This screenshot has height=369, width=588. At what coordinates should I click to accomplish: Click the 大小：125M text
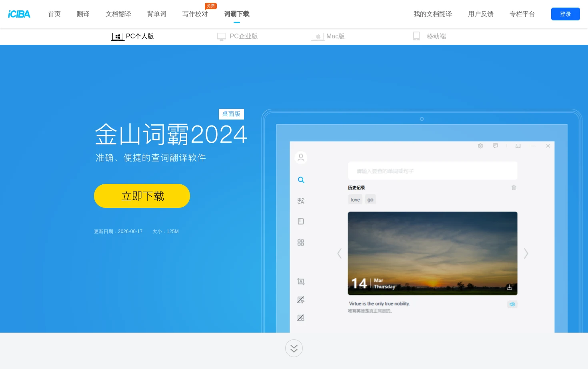(x=166, y=231)
